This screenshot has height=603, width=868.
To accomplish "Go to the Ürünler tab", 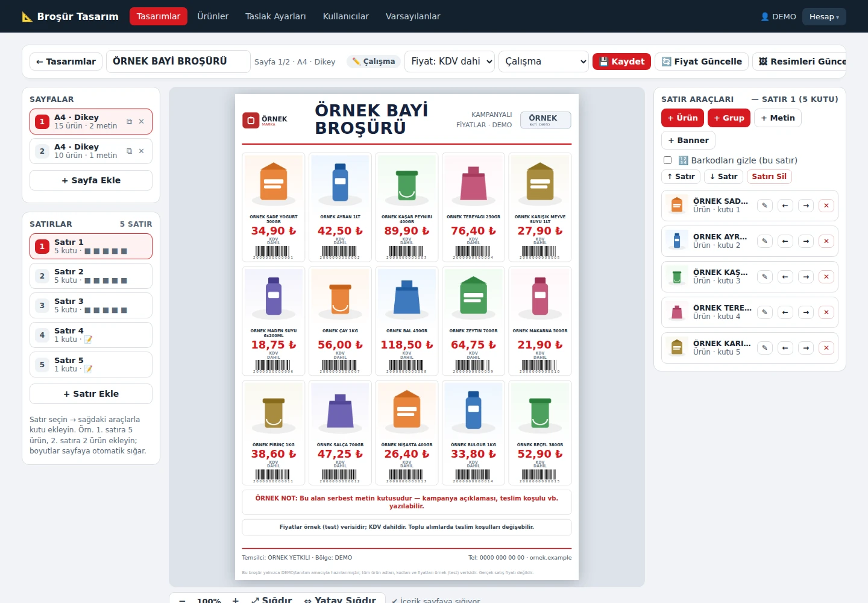I will [x=213, y=16].
